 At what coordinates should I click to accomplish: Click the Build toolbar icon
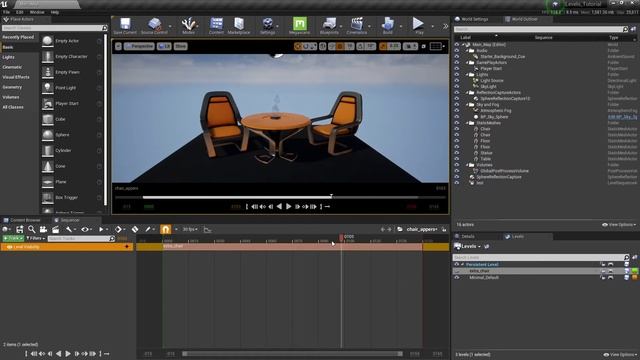(387, 24)
